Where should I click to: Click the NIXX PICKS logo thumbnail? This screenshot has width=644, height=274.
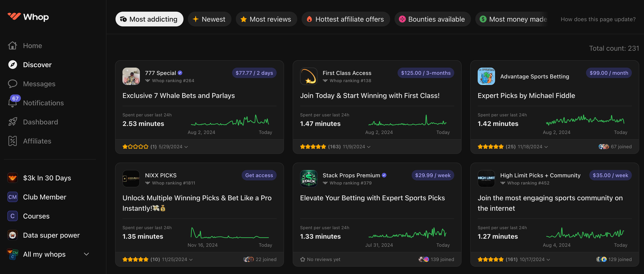pos(131,178)
